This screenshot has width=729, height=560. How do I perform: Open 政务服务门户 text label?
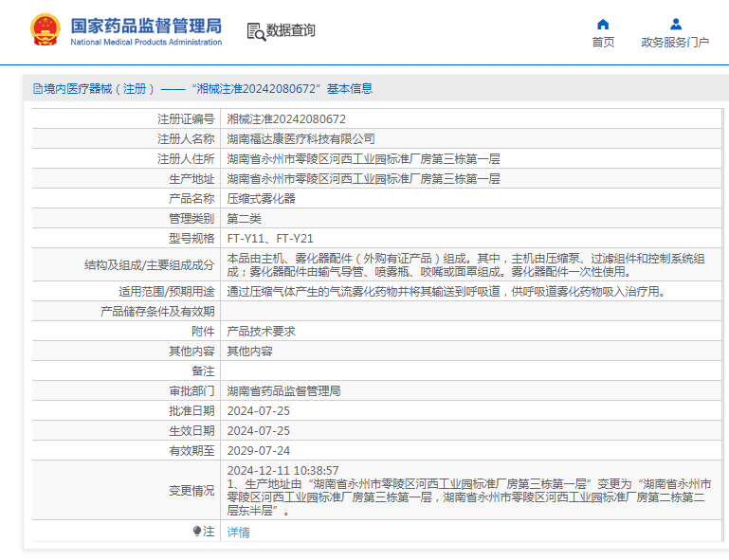675,42
